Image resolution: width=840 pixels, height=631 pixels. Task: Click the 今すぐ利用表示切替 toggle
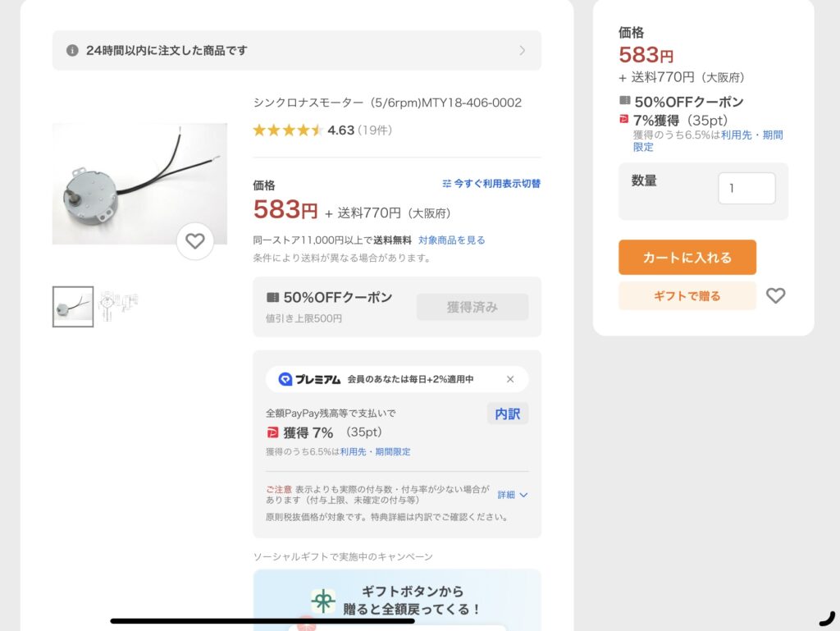491,184
